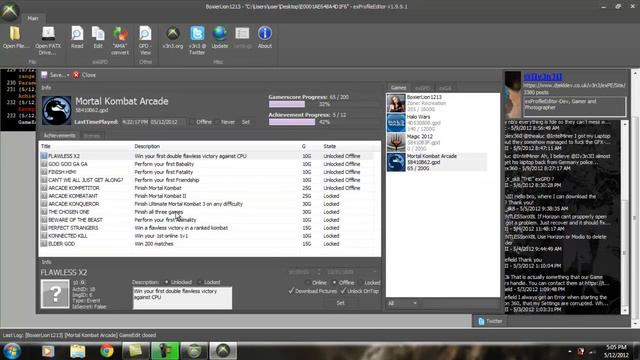Click the achievement description text box
This screenshot has height=360, width=640.
tap(182, 298)
